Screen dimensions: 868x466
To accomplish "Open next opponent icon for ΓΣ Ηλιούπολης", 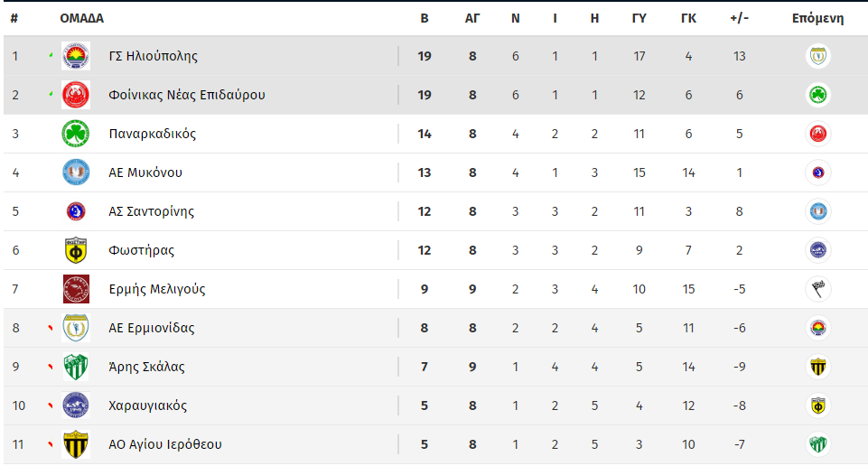I will click(x=818, y=56).
